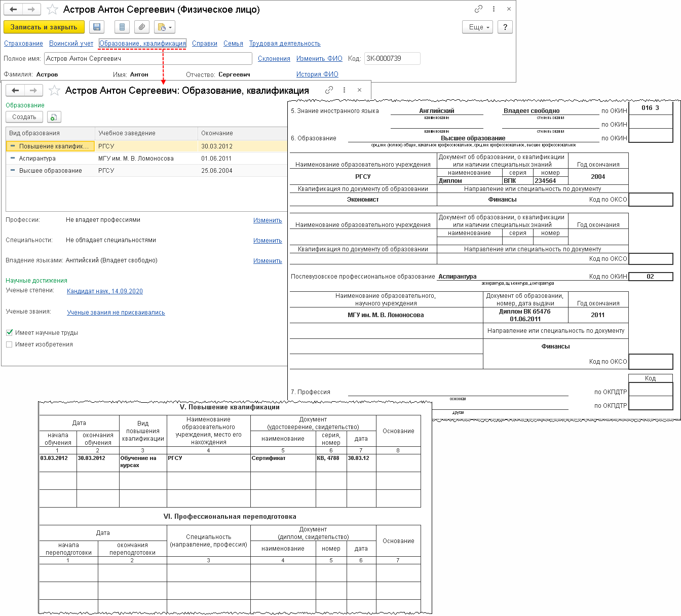Click the Полное имя input field
Image resolution: width=681 pixels, height=616 pixels.
(x=148, y=59)
